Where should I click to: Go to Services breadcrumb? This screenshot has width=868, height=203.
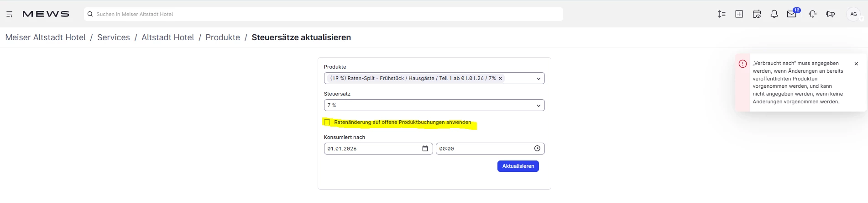[114, 37]
